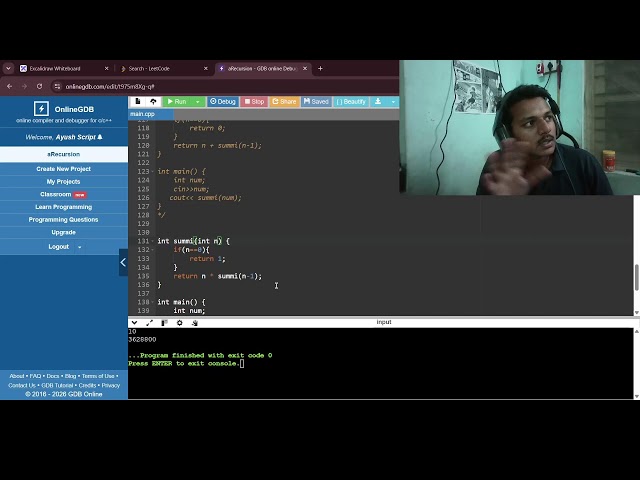Open the Classroom sidebar item
This screenshot has height=480, width=640.
coord(64,194)
